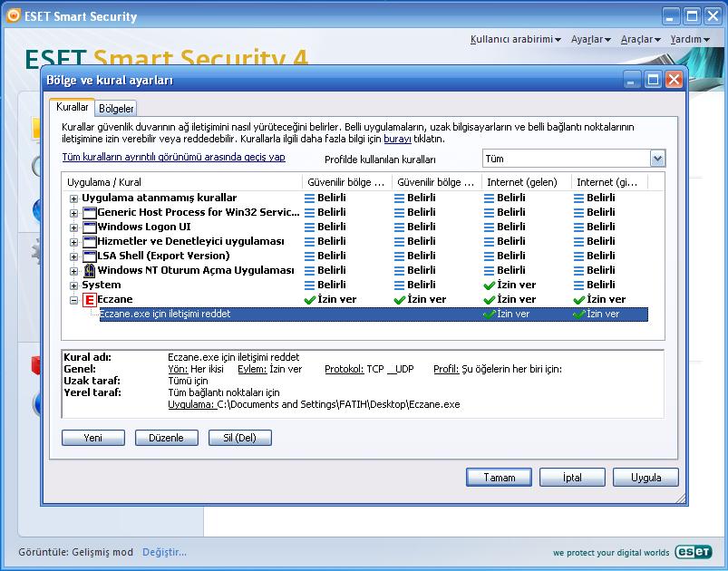Click the Profil label in rule details

(x=446, y=370)
